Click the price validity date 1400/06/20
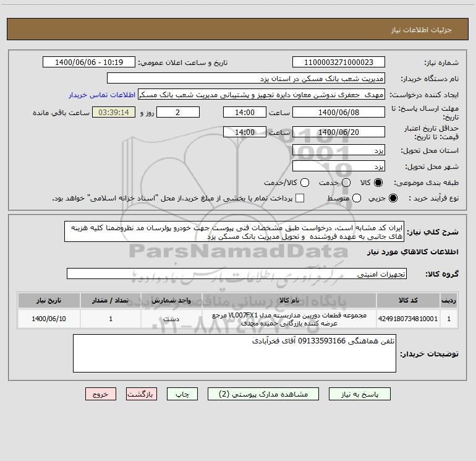The height and width of the screenshot is (461, 476). coord(339,132)
